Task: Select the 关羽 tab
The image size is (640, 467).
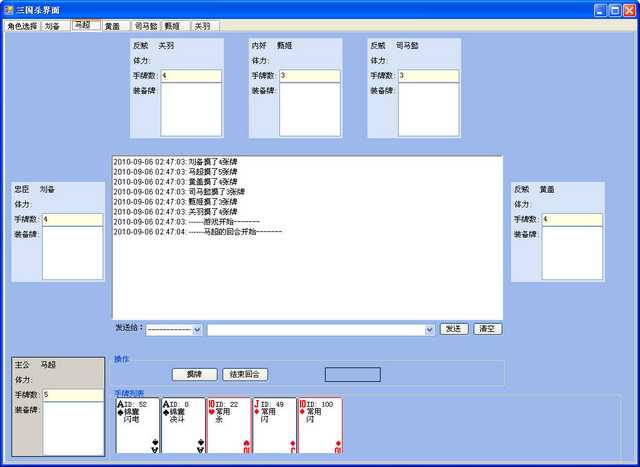Action: pos(203,26)
